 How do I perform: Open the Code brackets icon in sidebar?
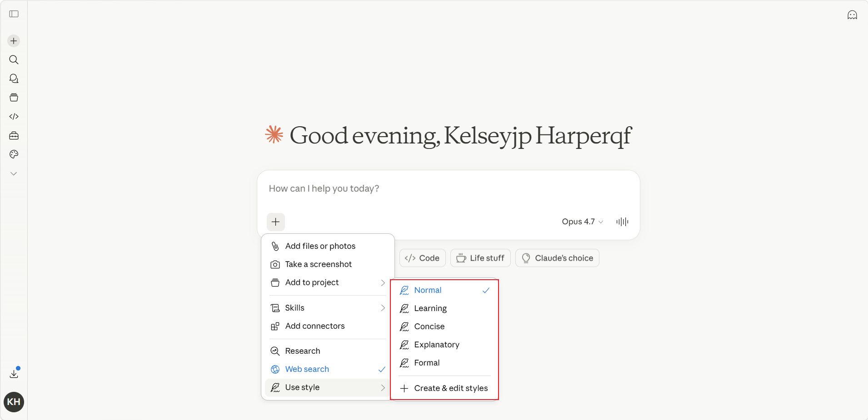point(14,117)
